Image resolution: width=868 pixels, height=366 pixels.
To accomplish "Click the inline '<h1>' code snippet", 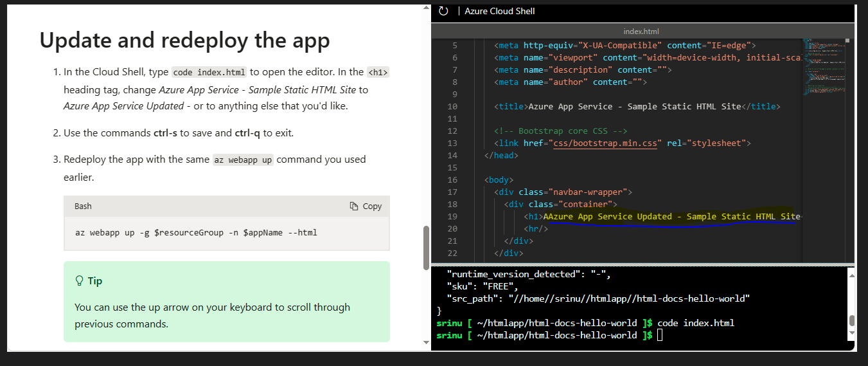I will (x=378, y=73).
